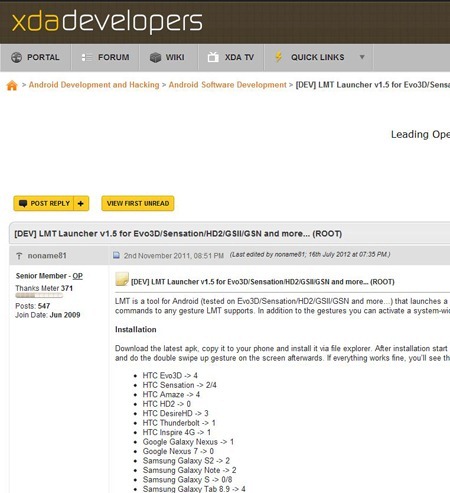Select the 'Samsung Galaxy Note -> 2' list item
Viewport: 450px width, 493px height.
click(190, 470)
